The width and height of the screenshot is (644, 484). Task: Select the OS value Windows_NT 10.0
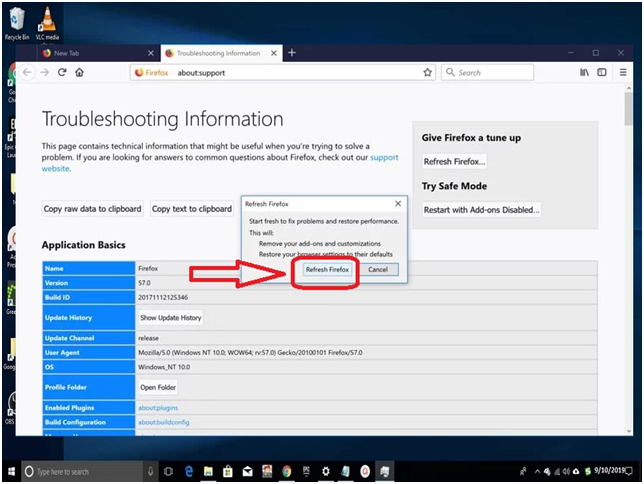[164, 367]
